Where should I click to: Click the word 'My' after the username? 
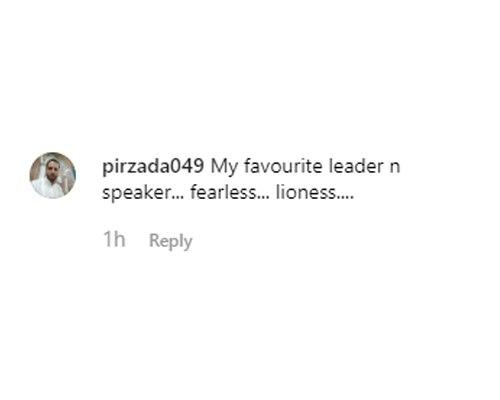pos(224,167)
